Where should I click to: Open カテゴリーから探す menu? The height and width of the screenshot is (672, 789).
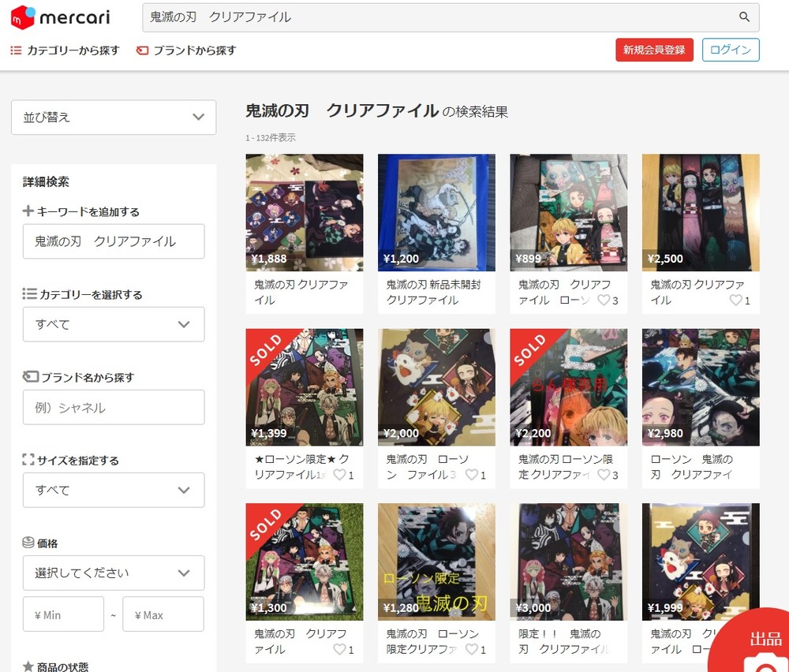point(65,50)
